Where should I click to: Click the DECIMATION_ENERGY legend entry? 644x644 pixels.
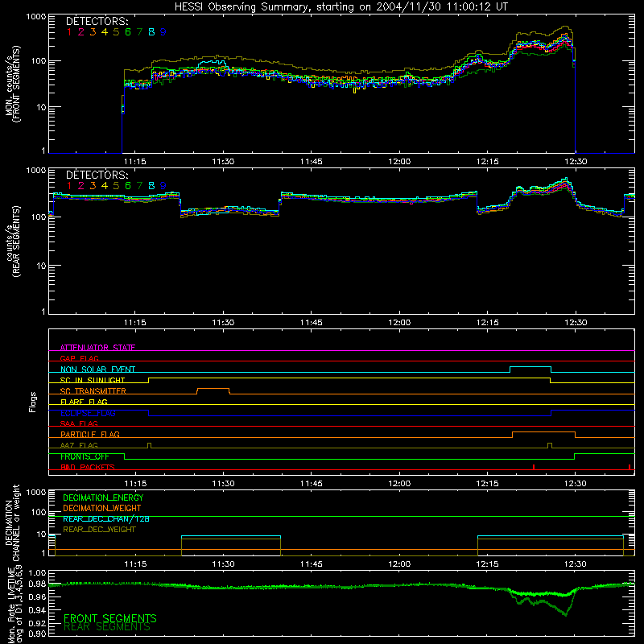point(103,497)
